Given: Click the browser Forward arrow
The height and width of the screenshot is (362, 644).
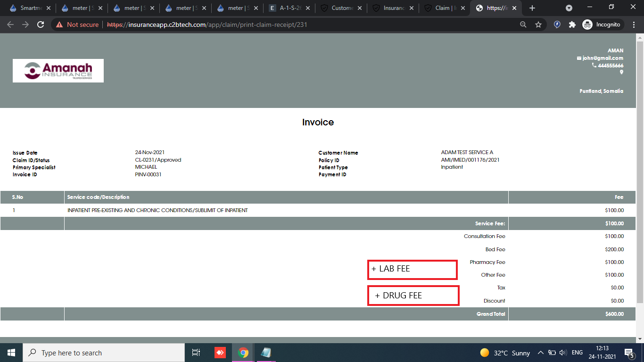Looking at the screenshot, I should point(25,25).
